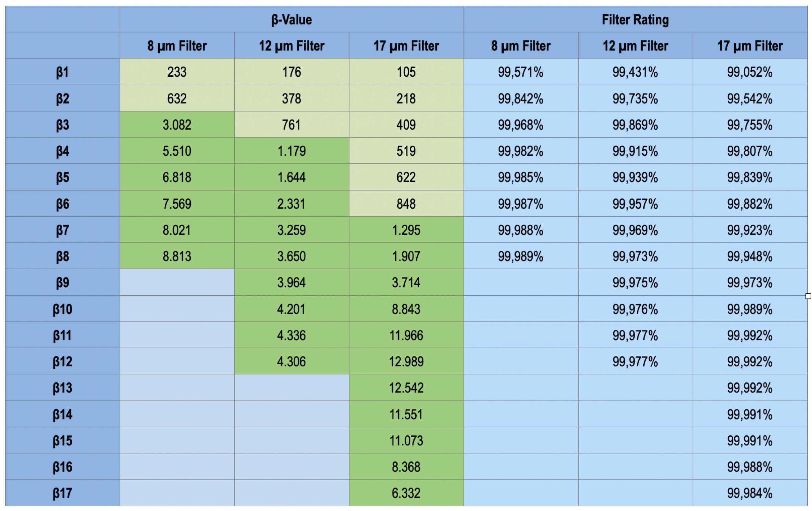Viewport: 812px width, 511px height.
Task: Click the β-Value header cell
Action: click(291, 19)
